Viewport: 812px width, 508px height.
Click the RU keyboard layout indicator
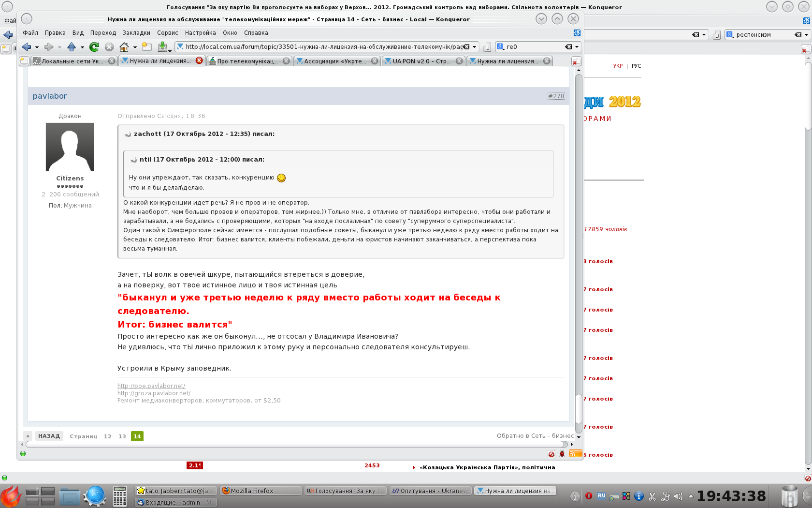pyautogui.click(x=601, y=495)
